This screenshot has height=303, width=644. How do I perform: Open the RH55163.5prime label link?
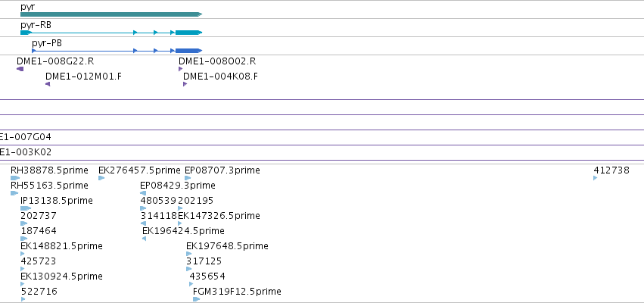49,186
